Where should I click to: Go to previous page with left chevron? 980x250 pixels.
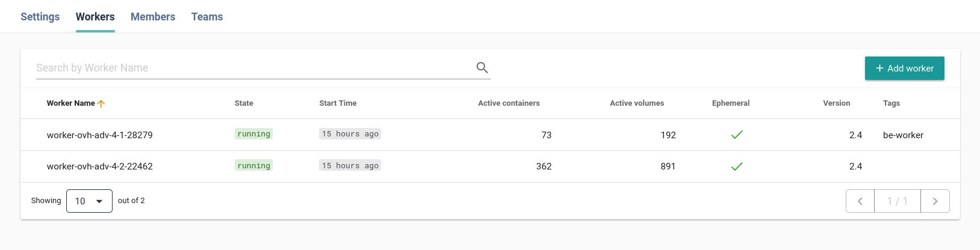tap(860, 201)
